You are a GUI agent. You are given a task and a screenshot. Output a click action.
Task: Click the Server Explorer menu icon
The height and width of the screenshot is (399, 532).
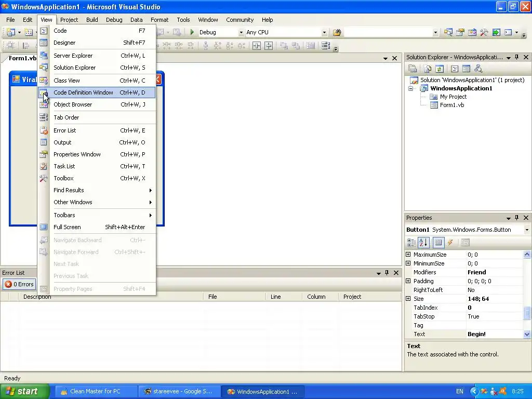[x=44, y=56]
